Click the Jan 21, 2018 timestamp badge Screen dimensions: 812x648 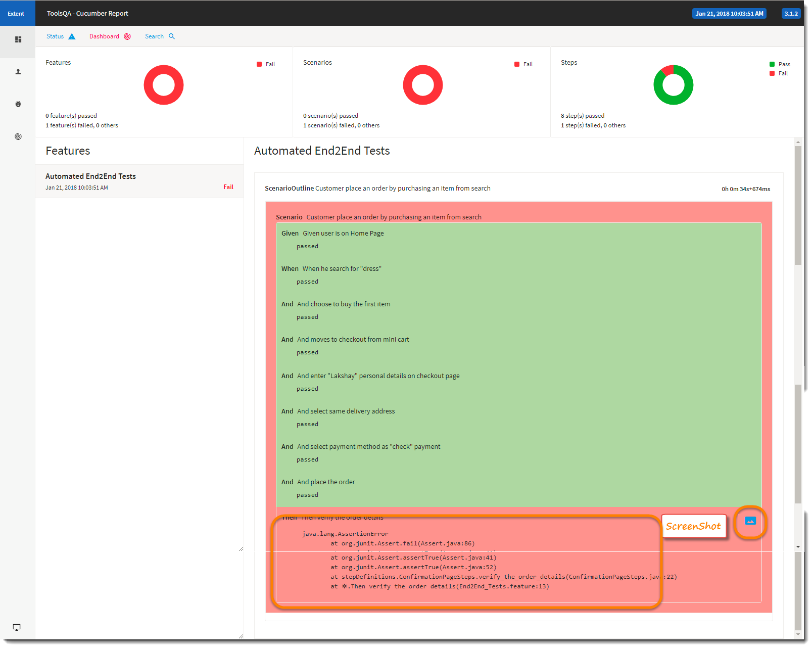coord(729,13)
